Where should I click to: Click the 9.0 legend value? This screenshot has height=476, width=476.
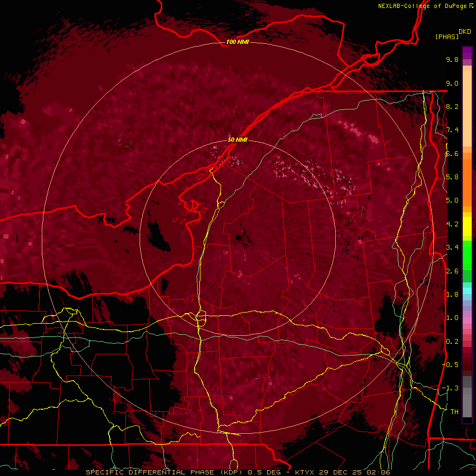coord(452,83)
